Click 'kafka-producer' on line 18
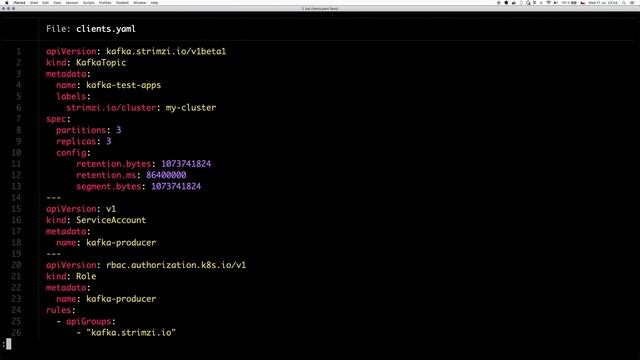 121,243
